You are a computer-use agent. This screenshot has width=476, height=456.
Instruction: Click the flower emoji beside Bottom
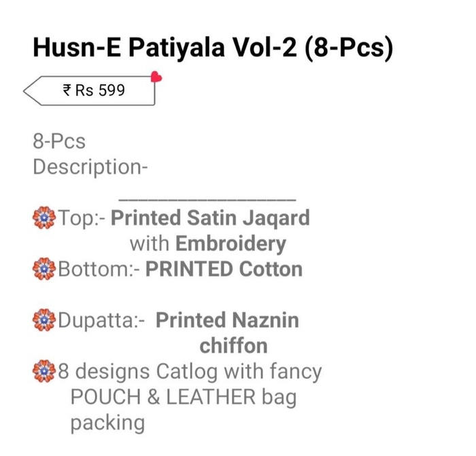coord(44,269)
